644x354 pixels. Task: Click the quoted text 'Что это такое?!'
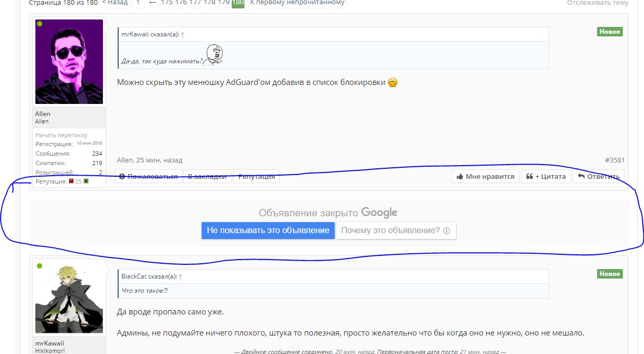145,291
